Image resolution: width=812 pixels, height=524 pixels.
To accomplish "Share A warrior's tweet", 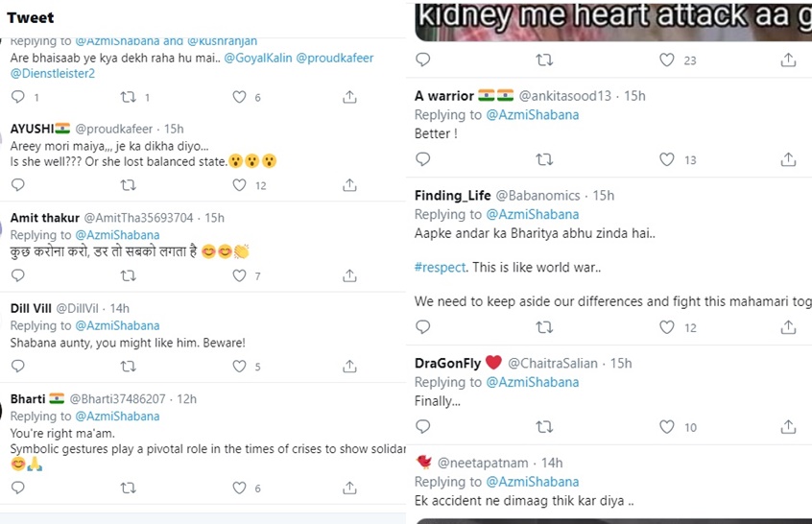I will click(x=788, y=160).
